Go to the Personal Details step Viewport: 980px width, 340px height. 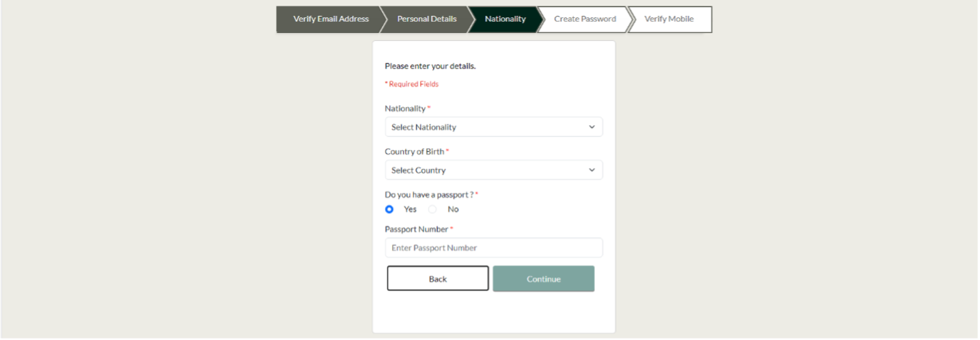click(427, 19)
